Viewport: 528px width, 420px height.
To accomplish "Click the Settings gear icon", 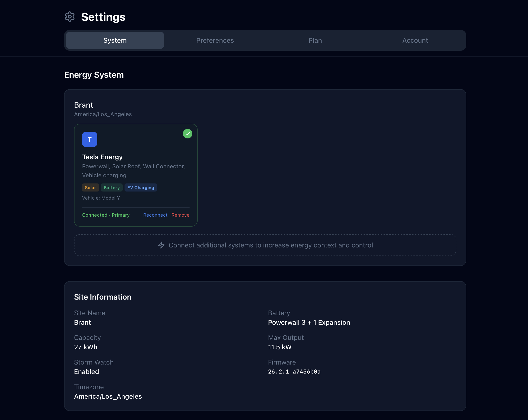I will tap(69, 17).
